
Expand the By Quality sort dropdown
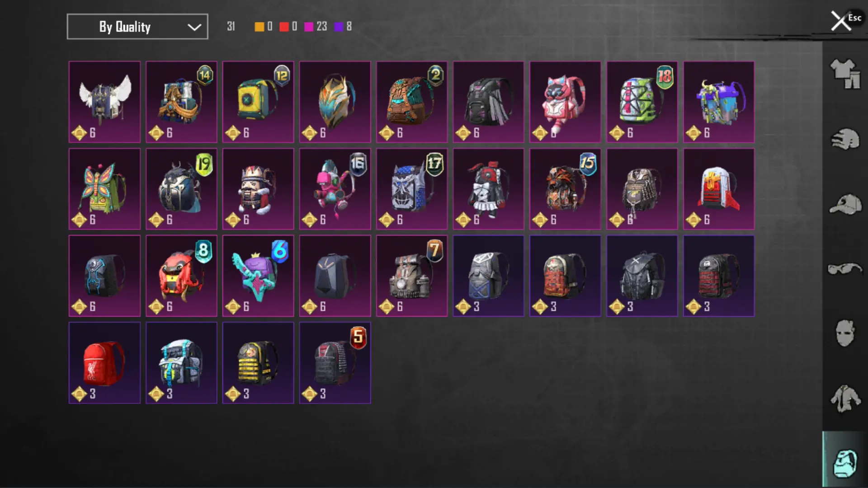(137, 27)
